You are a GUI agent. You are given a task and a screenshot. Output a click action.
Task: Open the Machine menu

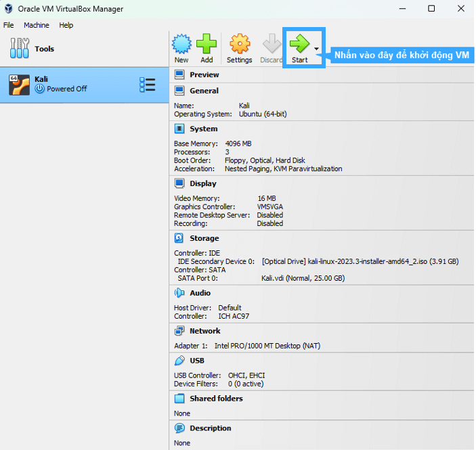(37, 25)
